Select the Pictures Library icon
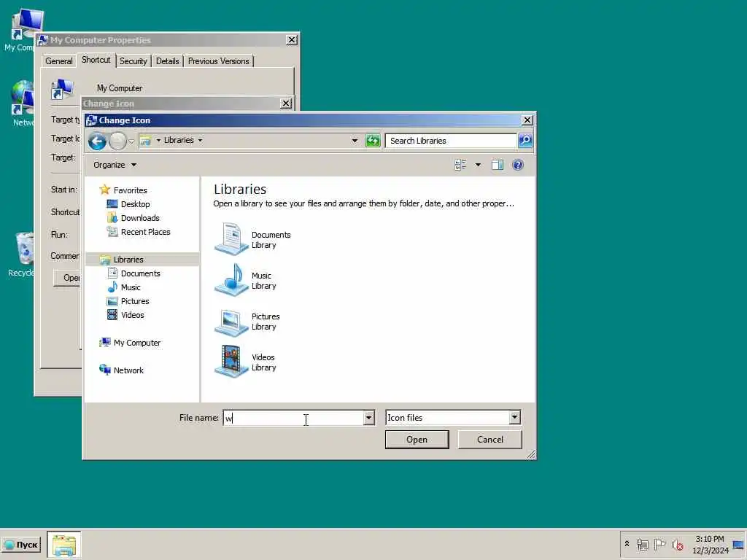The height and width of the screenshot is (560, 747). [x=231, y=322]
